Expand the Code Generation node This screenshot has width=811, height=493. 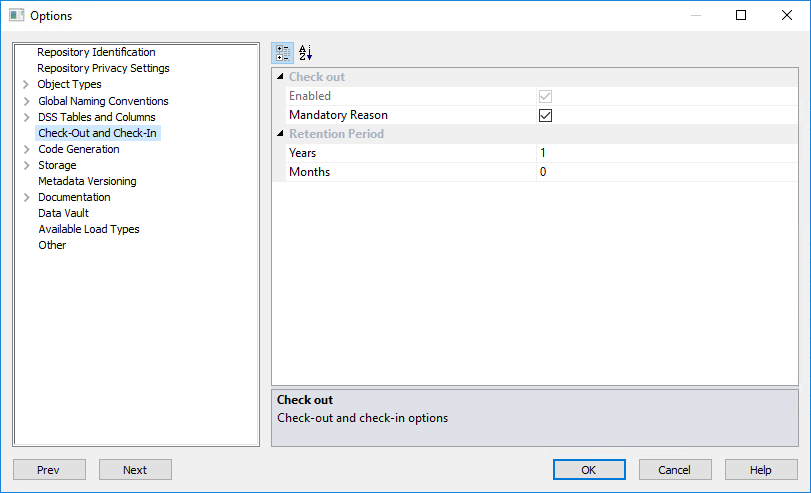tap(26, 149)
